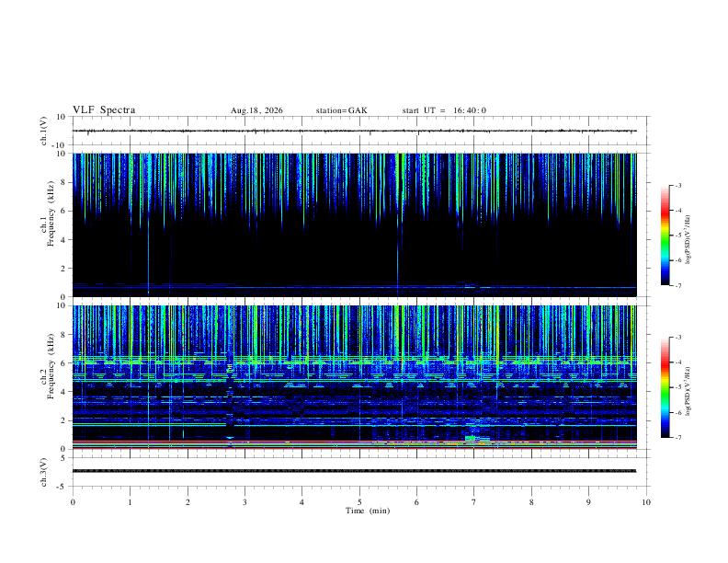Select the 9 minute tick on time axis

point(588,502)
